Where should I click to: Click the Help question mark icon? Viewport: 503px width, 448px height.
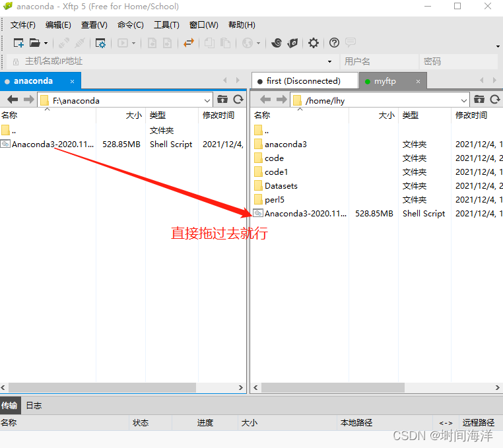tap(334, 43)
